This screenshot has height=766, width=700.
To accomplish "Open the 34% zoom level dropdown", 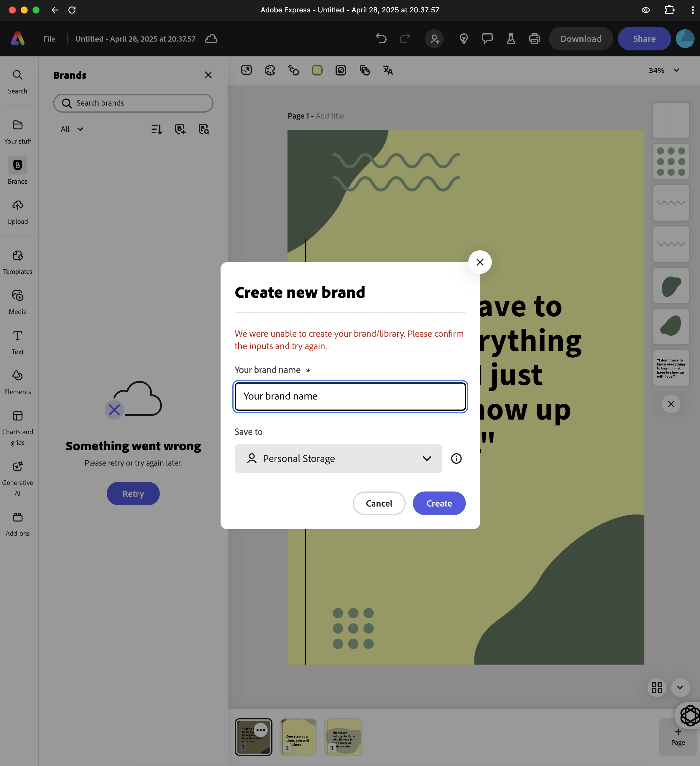I will point(663,70).
